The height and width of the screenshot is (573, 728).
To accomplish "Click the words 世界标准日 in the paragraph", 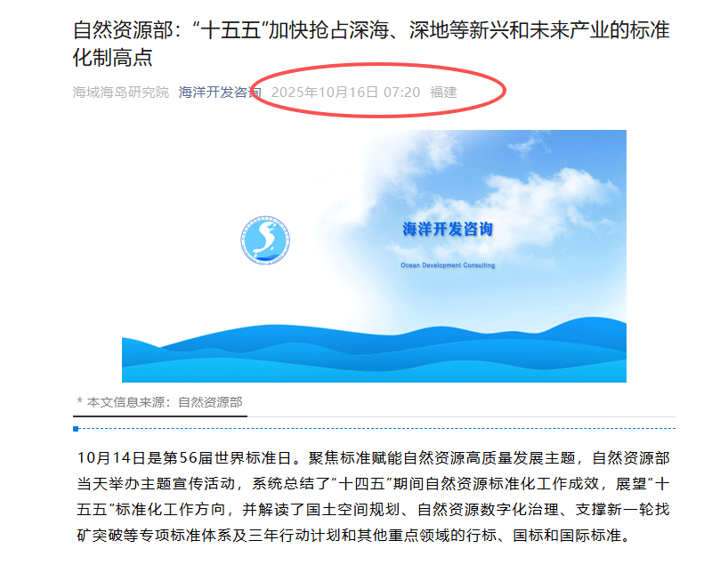I will coord(253,458).
